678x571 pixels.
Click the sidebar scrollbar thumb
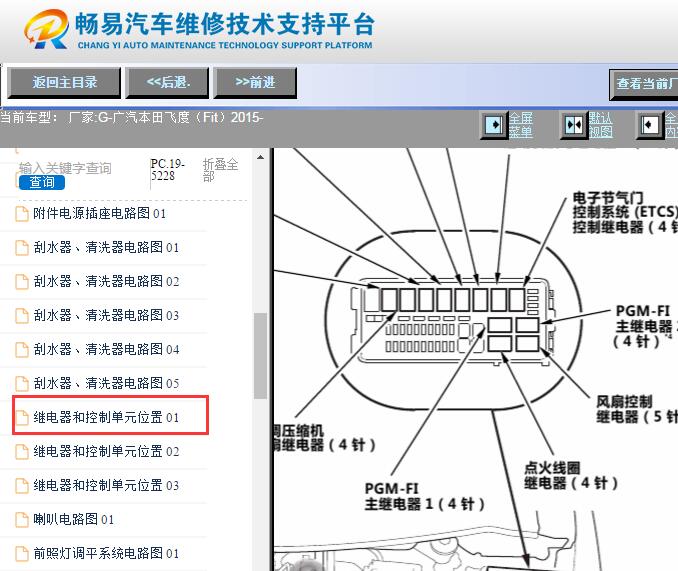(x=260, y=356)
